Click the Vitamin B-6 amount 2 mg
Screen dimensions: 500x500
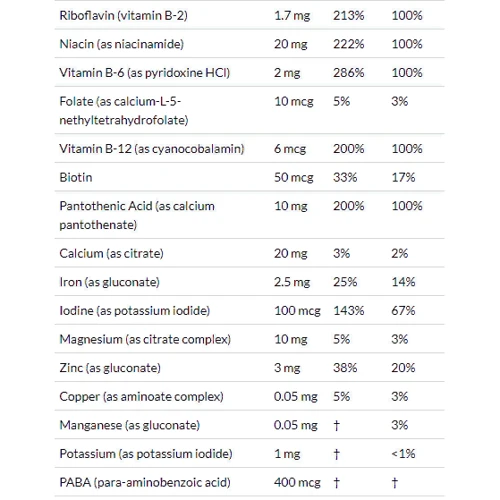pos(287,73)
